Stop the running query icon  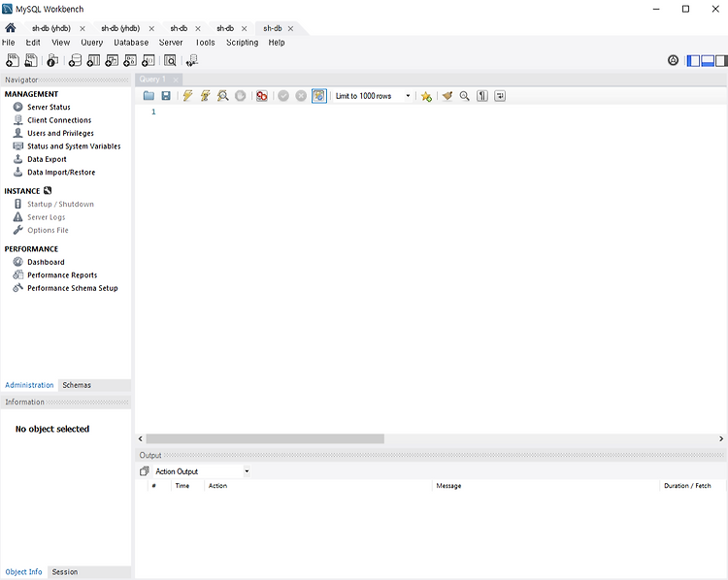coord(240,96)
